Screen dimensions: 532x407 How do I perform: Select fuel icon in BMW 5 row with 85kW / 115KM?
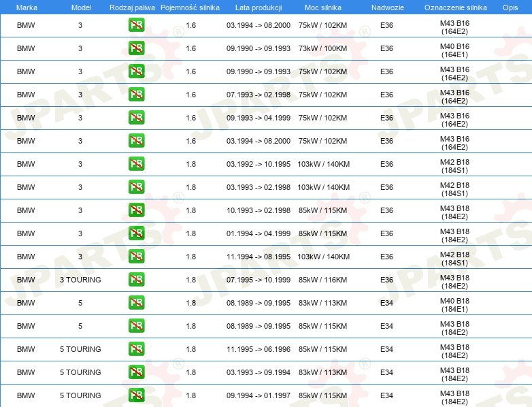(136, 326)
